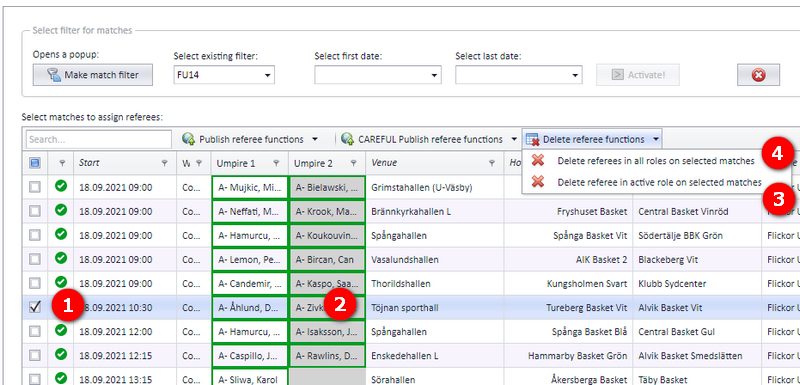Check the row with Grimstahallen (U-Väsby)

coord(35,187)
